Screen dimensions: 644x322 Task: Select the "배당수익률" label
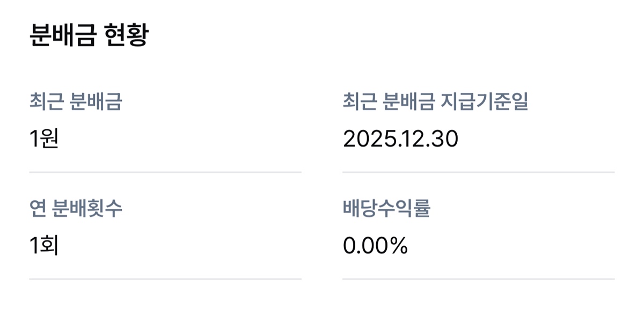386,209
